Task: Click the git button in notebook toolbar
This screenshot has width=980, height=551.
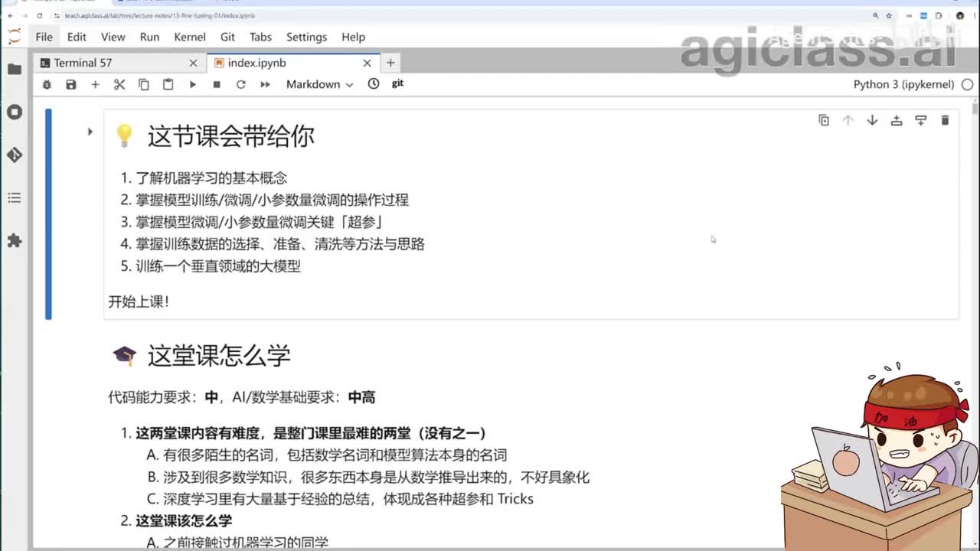Action: [397, 83]
